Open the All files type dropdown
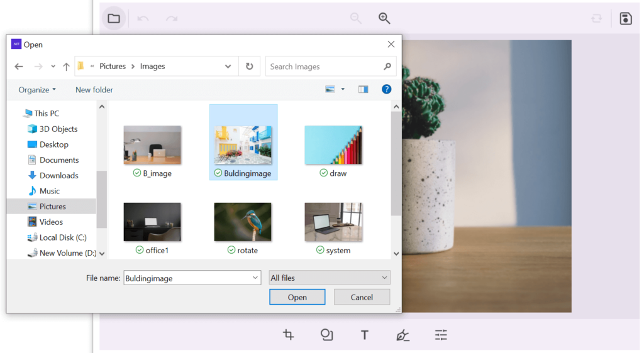This screenshot has width=644, height=353. [330, 278]
